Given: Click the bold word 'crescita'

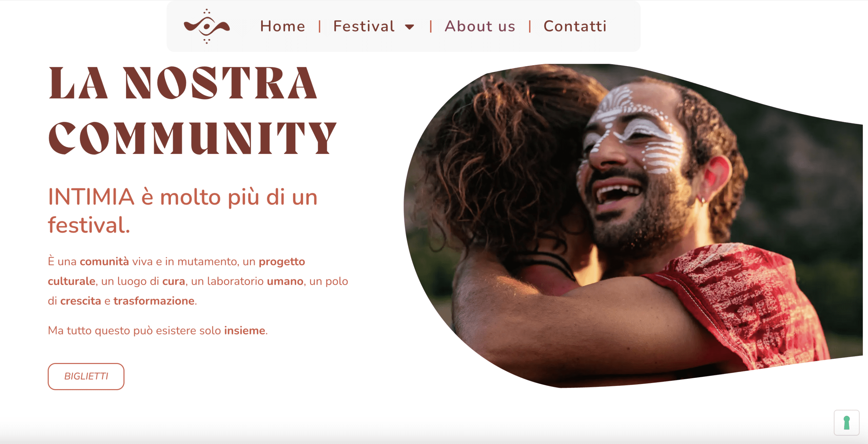Looking at the screenshot, I should click(x=81, y=301).
